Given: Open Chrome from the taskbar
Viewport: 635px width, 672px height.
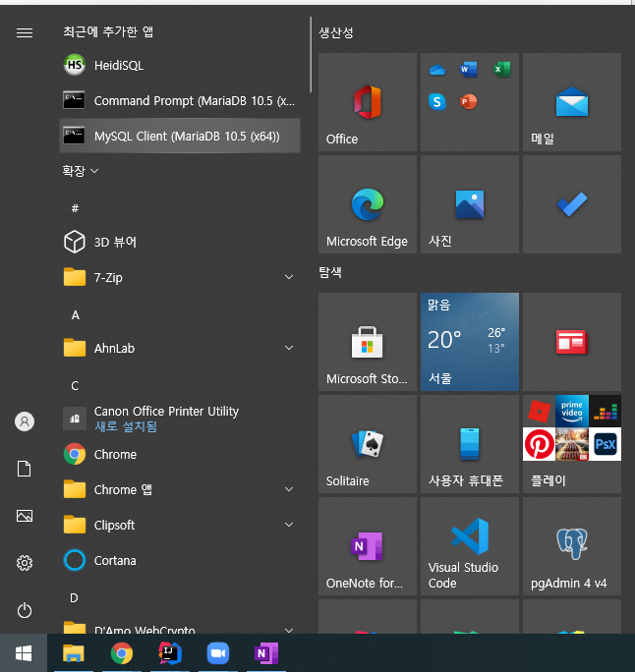Looking at the screenshot, I should (122, 653).
